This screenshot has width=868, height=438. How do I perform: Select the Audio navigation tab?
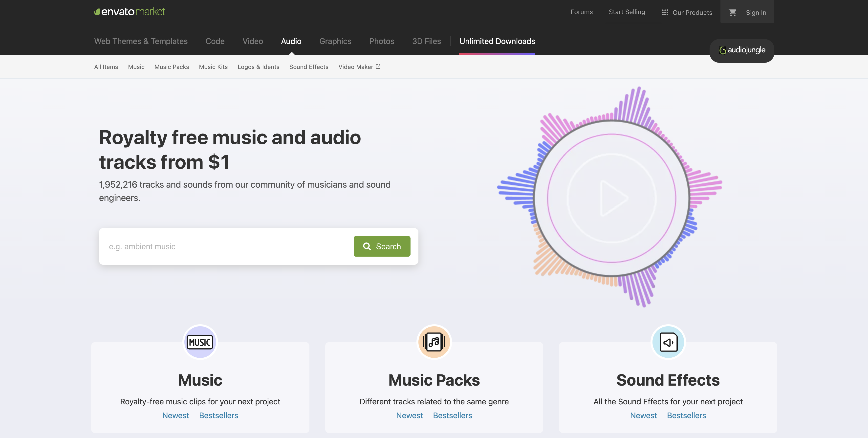point(291,41)
